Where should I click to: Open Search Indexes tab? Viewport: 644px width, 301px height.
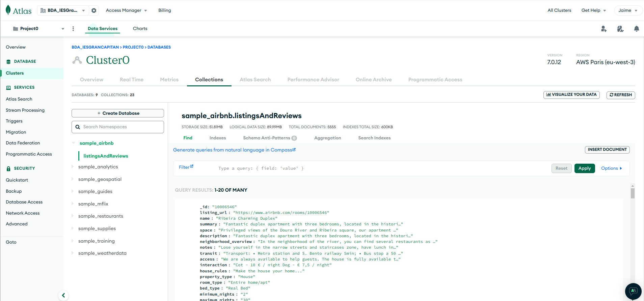click(x=374, y=138)
